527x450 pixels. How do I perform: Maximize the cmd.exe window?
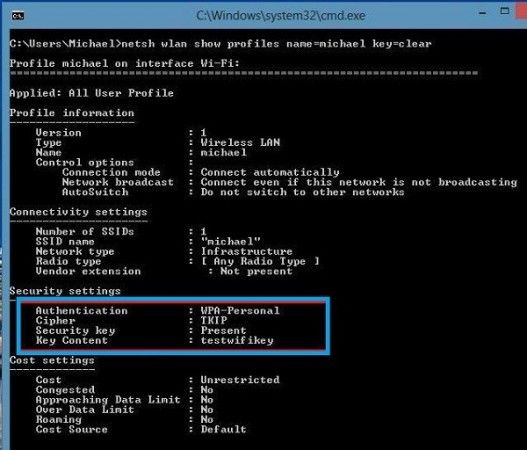(504, 11)
